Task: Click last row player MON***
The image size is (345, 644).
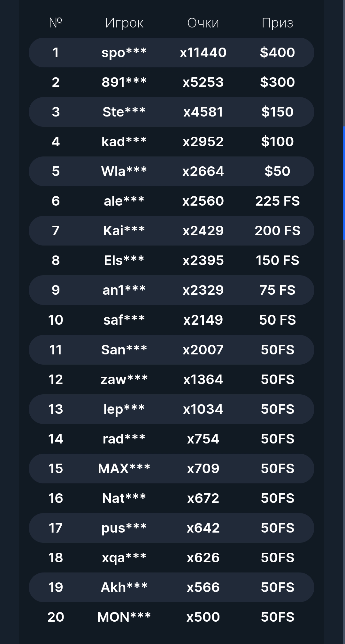Action: click(124, 617)
